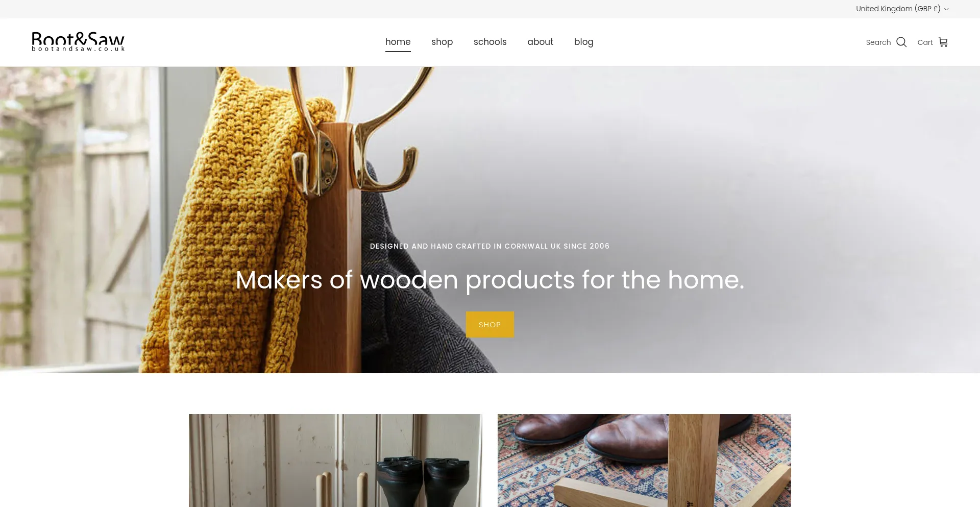The image size is (980, 507).
Task: Click the search magnifying glass icon
Action: click(901, 42)
